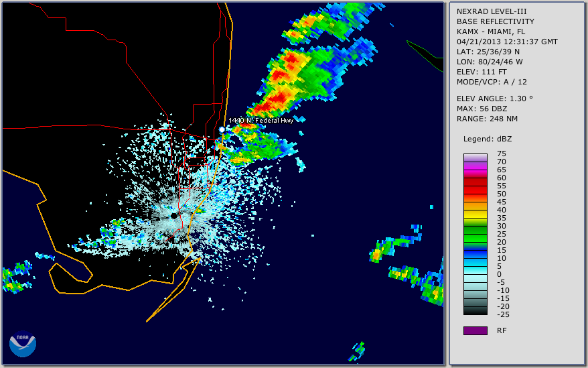Click the 75 dBZ legend value

502,154
